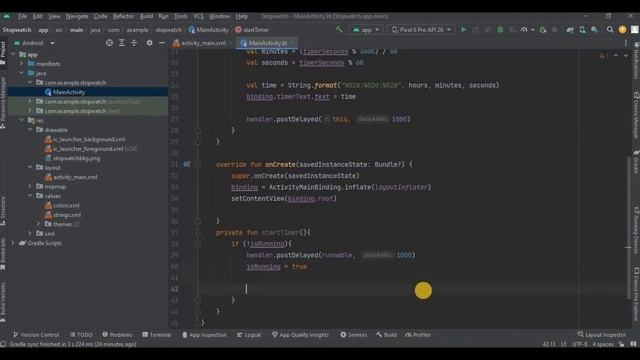
Task: Select the MainActivity.kt editor tab
Action: pos(266,43)
